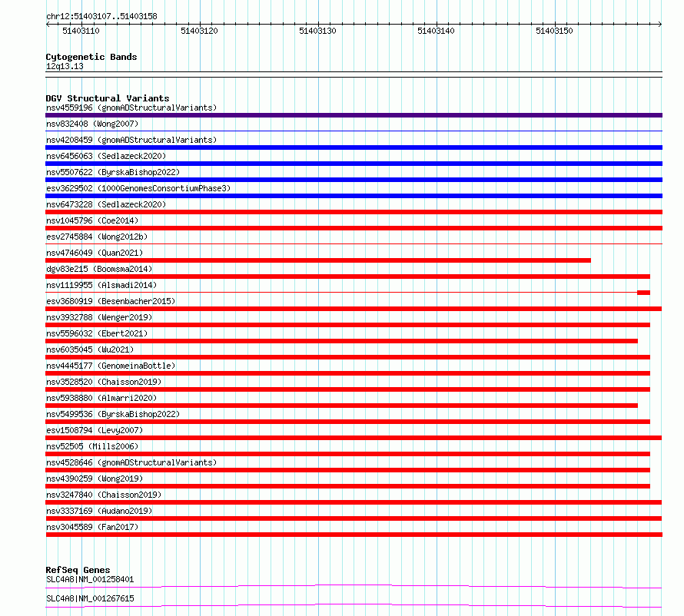Click the blue bar under nsv4208459

(354, 147)
